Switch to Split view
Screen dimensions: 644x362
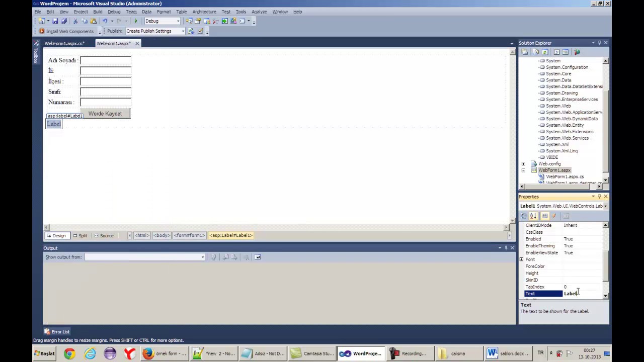tap(80, 235)
